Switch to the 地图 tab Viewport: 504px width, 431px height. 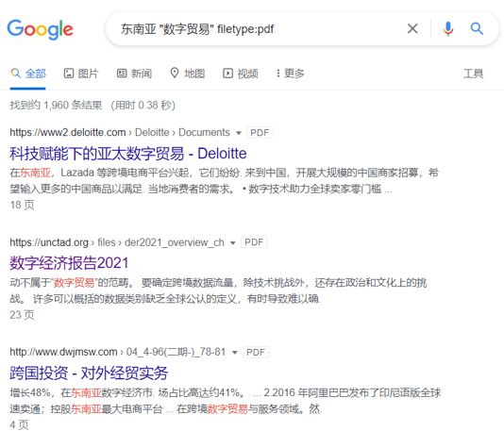(188, 74)
